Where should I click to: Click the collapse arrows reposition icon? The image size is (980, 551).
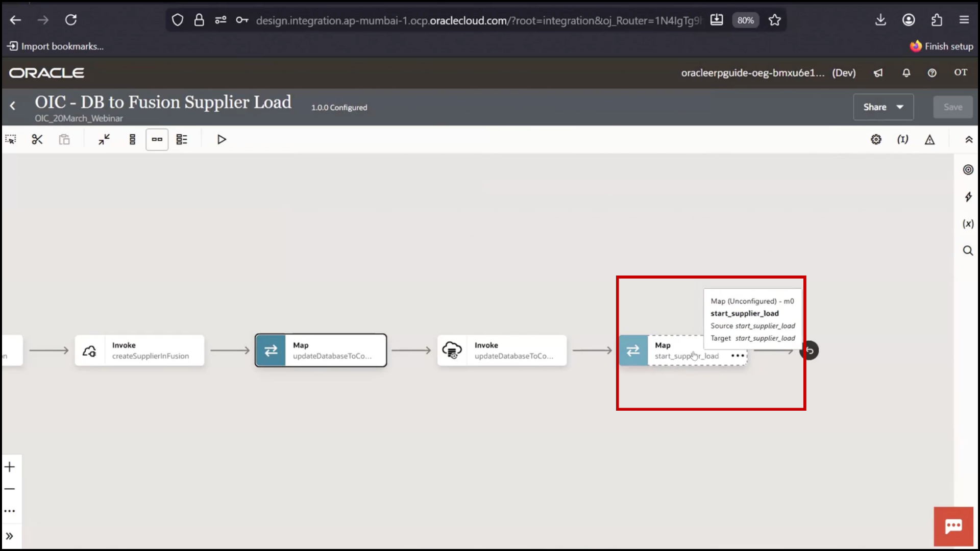(x=104, y=139)
